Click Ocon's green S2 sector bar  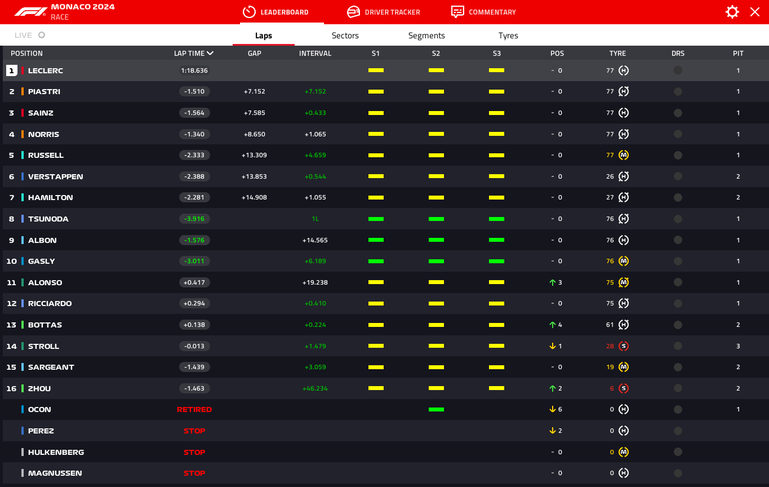click(x=436, y=410)
